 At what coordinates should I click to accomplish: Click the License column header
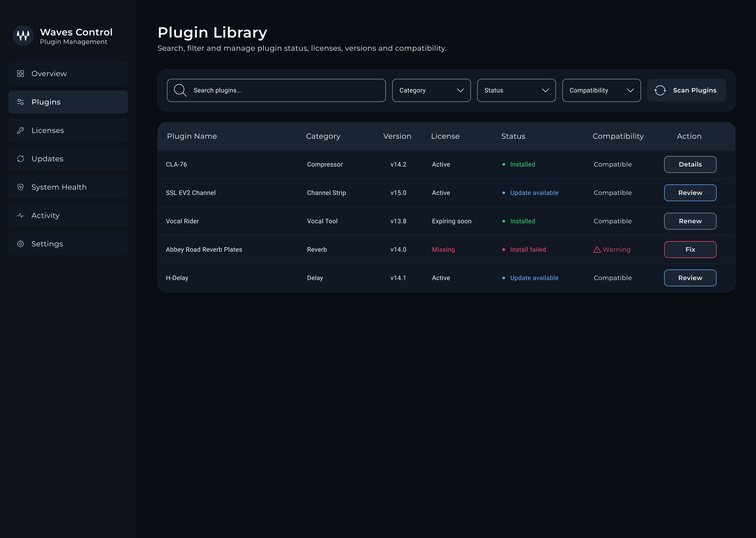pyautogui.click(x=445, y=136)
